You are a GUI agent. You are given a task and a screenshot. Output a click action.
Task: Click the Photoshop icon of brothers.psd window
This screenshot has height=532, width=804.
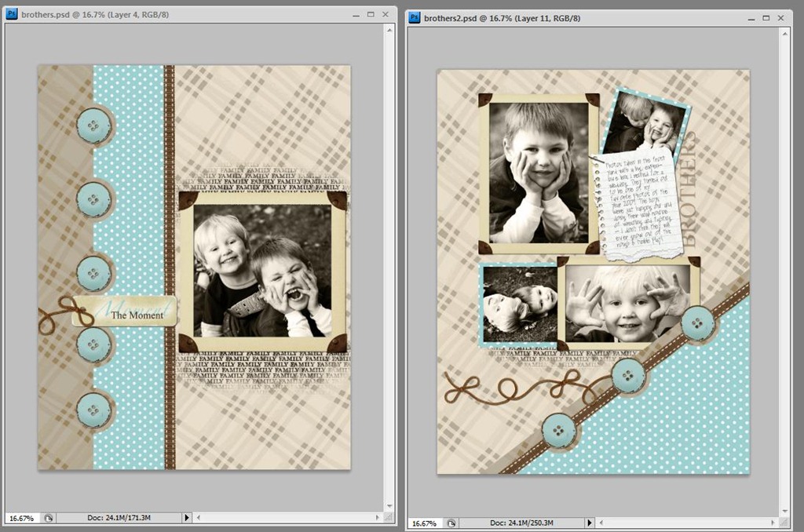click(x=11, y=14)
